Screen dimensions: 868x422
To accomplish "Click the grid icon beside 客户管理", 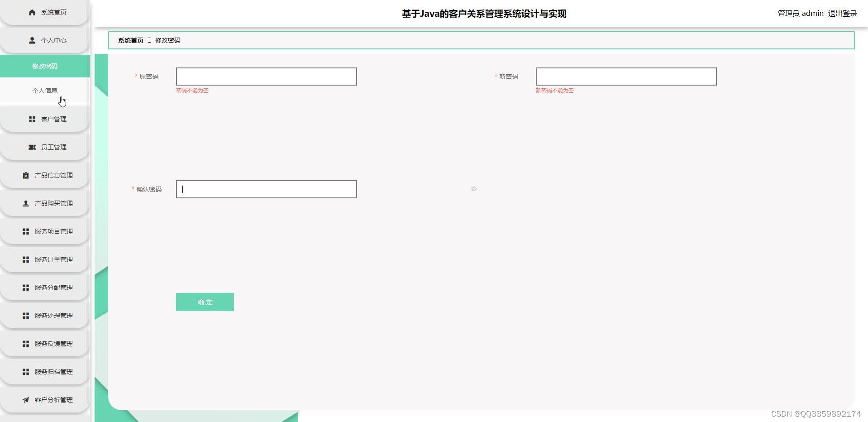I will click(32, 119).
